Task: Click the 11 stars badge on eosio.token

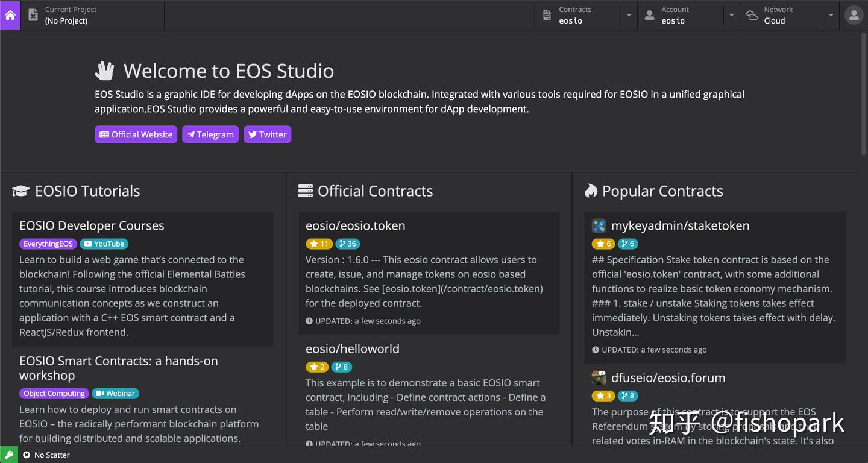Action: [x=319, y=244]
